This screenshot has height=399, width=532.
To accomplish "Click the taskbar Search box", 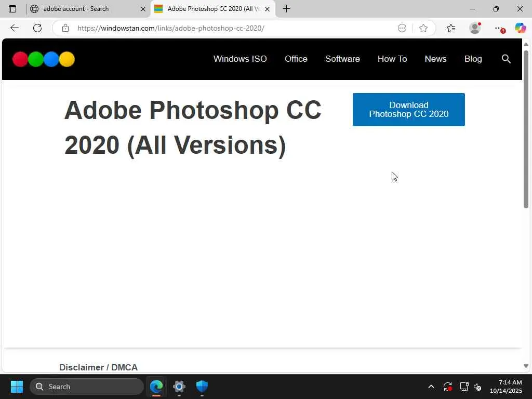I will pyautogui.click(x=87, y=387).
